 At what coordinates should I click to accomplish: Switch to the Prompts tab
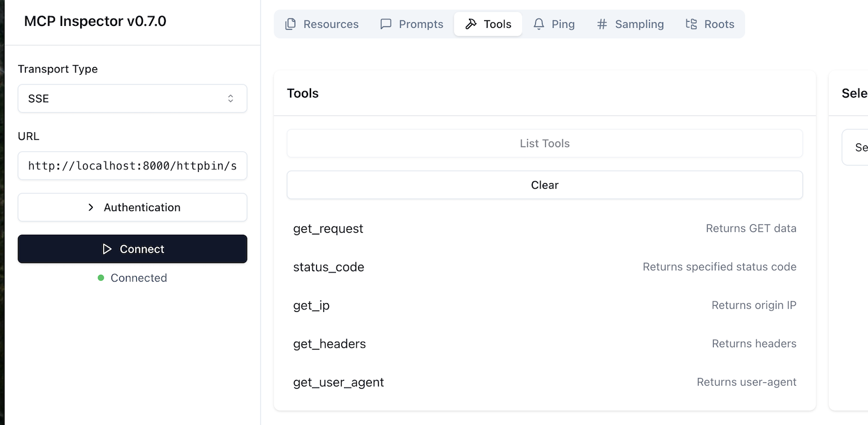point(412,24)
